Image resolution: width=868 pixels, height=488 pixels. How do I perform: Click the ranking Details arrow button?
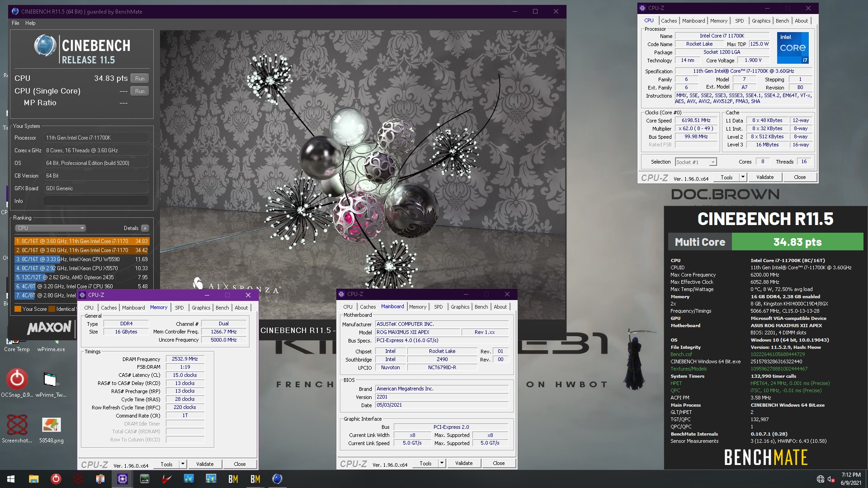click(145, 228)
